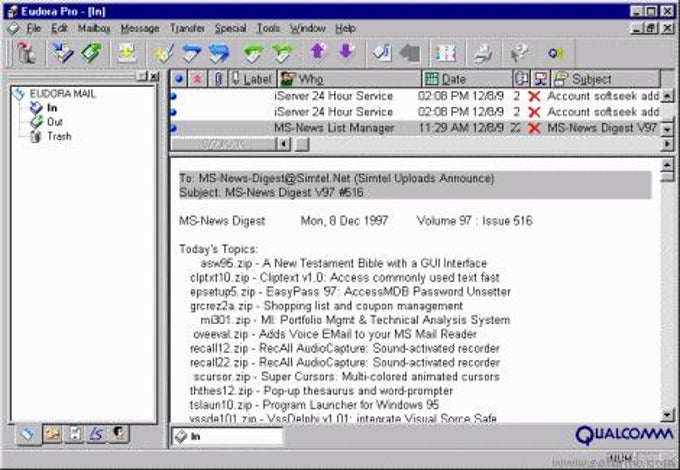Click the message list scroll-up arrow
This screenshot has width=680, height=470.
click(667, 95)
